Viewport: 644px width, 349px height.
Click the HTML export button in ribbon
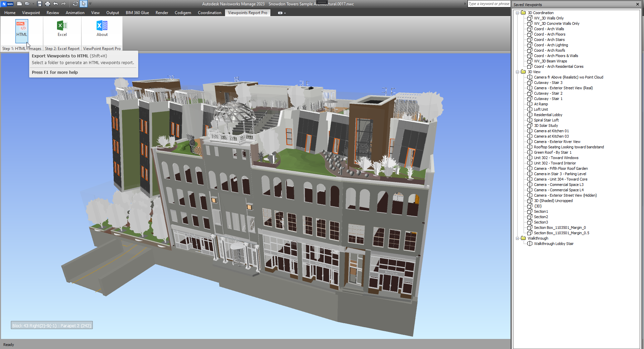[x=21, y=29]
